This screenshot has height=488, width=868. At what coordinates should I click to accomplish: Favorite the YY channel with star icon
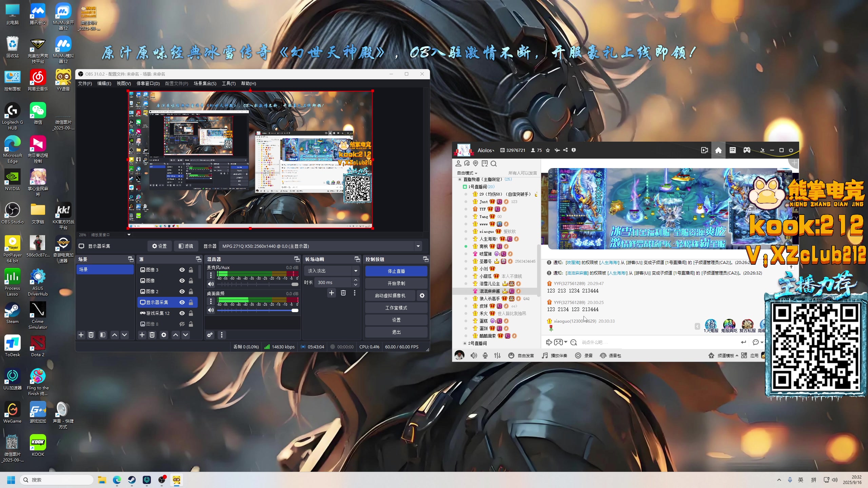pyautogui.click(x=548, y=150)
